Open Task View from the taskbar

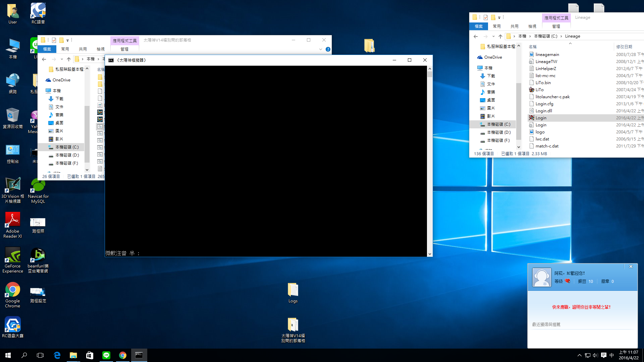click(x=40, y=355)
